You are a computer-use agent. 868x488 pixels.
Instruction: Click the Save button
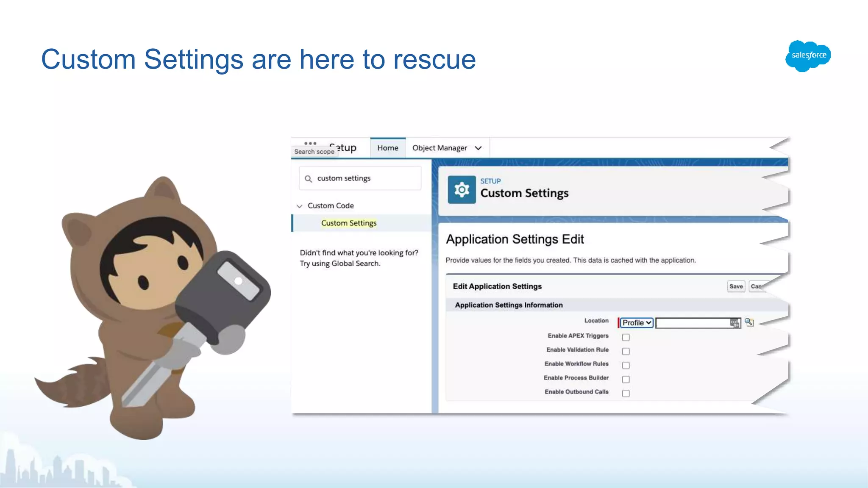click(736, 286)
